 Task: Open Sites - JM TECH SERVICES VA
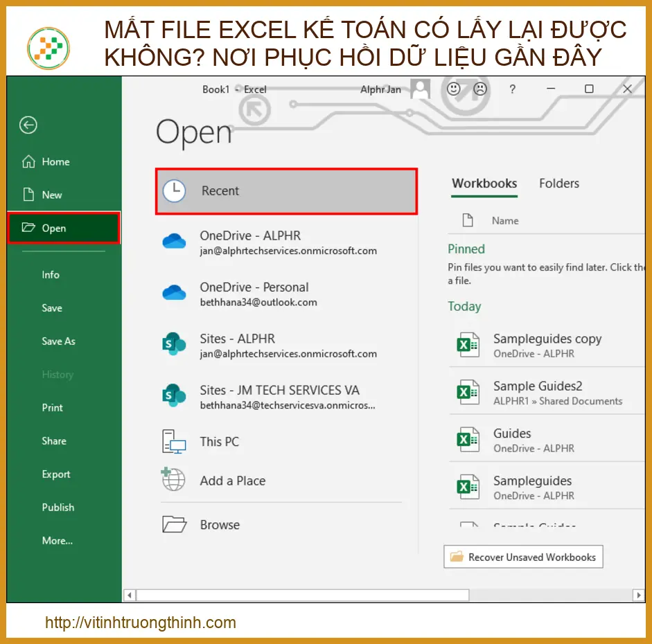286,397
